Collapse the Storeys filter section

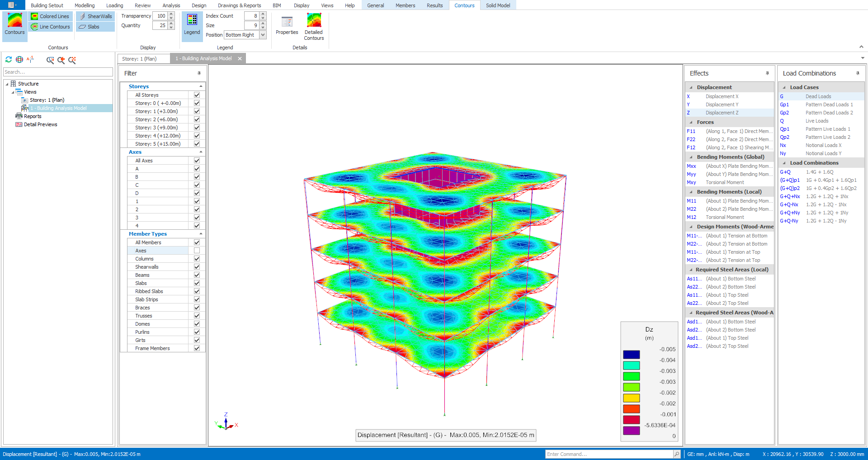pyautogui.click(x=200, y=86)
